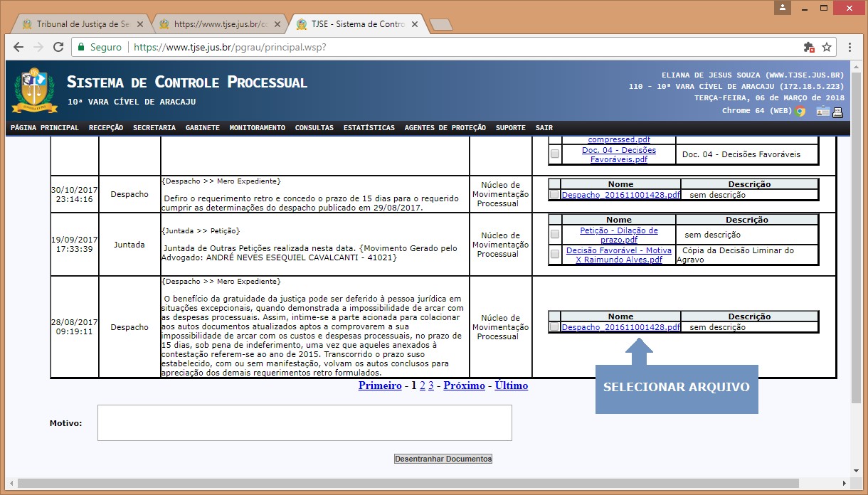Check the box for Petição - Dilação de prazo.pdf
The height and width of the screenshot is (495, 868).
tap(555, 234)
